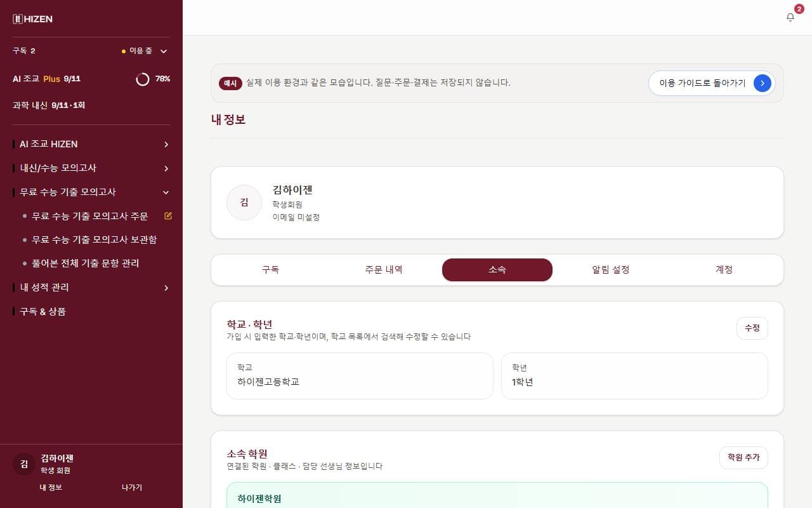812x508 pixels.
Task: Click the 학년 field showing 1학년
Action: coord(634,376)
